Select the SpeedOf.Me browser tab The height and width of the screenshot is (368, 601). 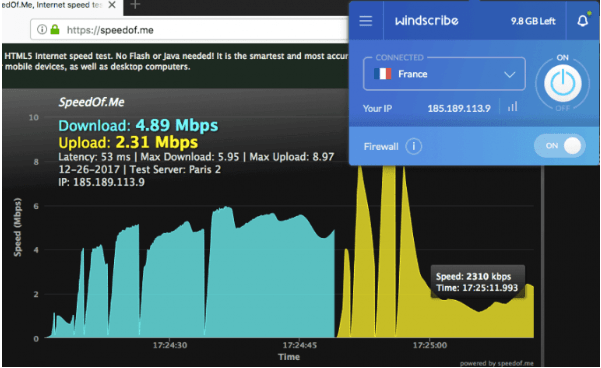click(x=54, y=6)
